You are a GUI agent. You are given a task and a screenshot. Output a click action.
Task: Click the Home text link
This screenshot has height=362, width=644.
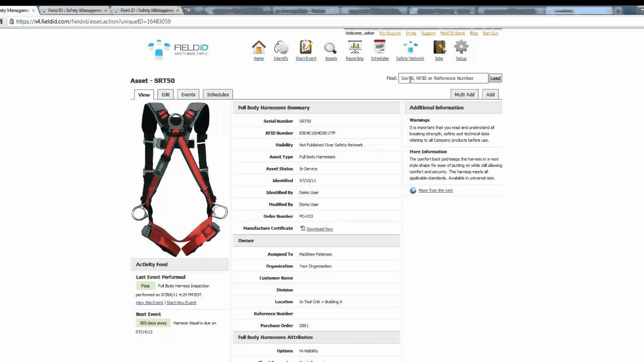tap(259, 58)
